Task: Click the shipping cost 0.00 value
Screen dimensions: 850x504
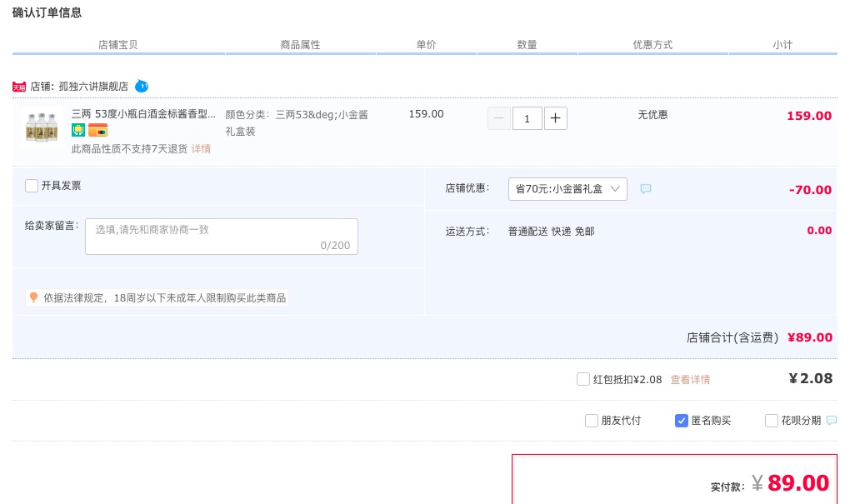Action: [x=819, y=230]
